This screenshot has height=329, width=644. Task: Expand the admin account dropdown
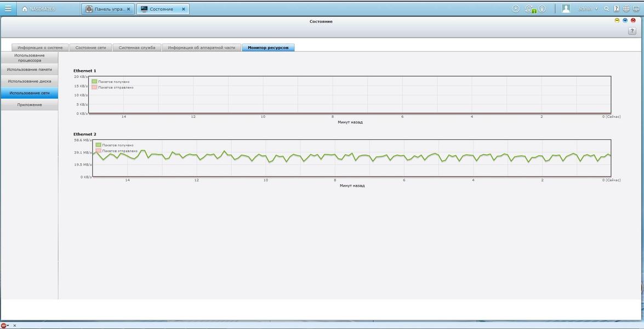coord(596,9)
